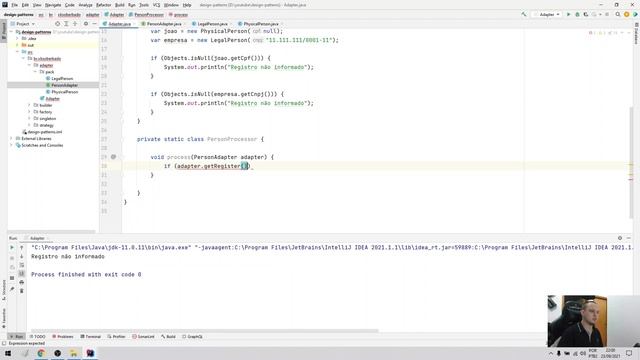Screen dimensions: 640x360
Task: Open the GraphQL tool window
Action: click(192, 337)
